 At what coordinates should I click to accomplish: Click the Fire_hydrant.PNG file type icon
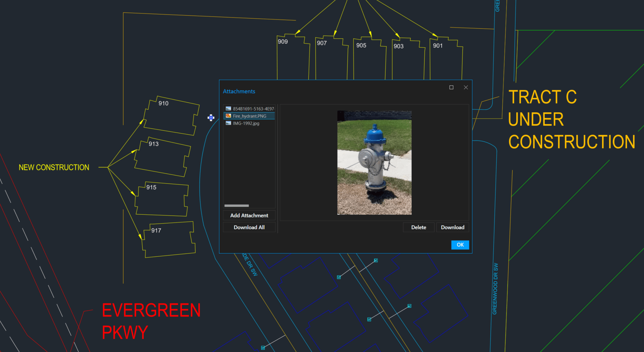[228, 116]
